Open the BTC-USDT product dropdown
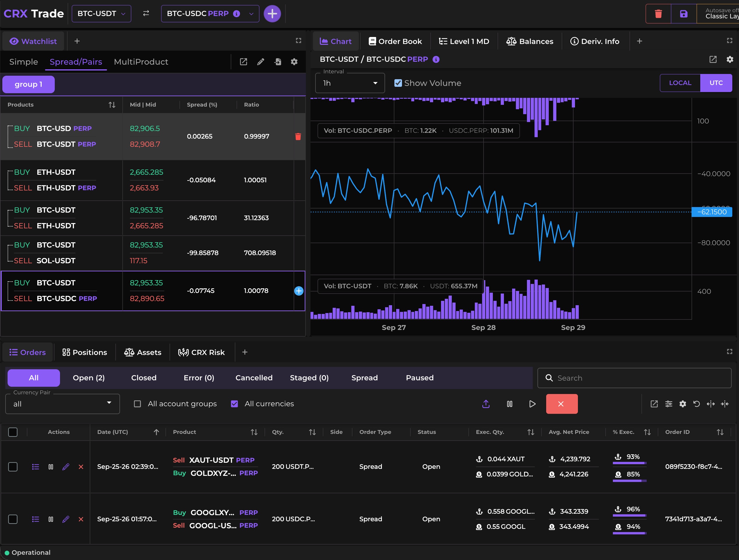The height and width of the screenshot is (560, 739). [x=101, y=14]
